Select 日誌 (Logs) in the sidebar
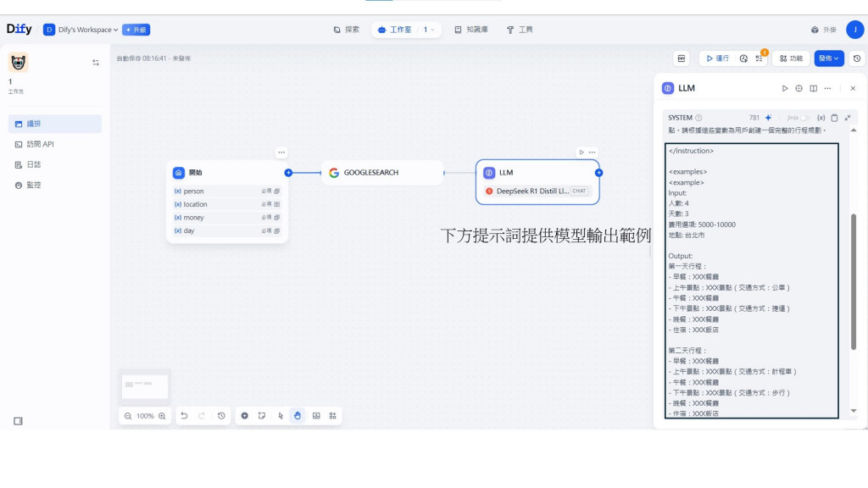 (55, 165)
